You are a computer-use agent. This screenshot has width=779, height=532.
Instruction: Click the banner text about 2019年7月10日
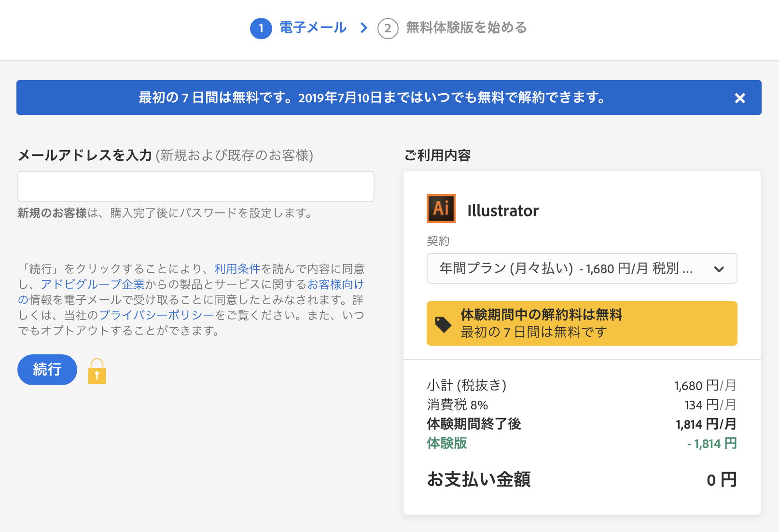point(372,98)
